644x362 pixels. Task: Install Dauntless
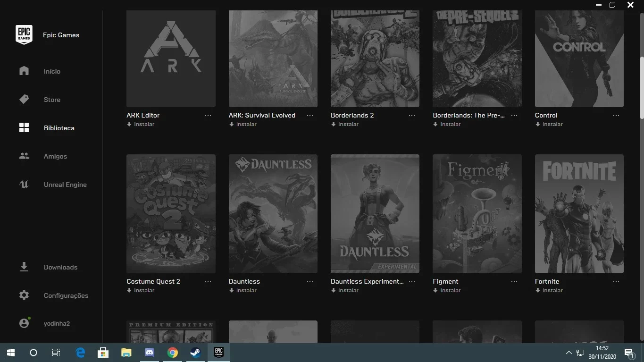243,290
